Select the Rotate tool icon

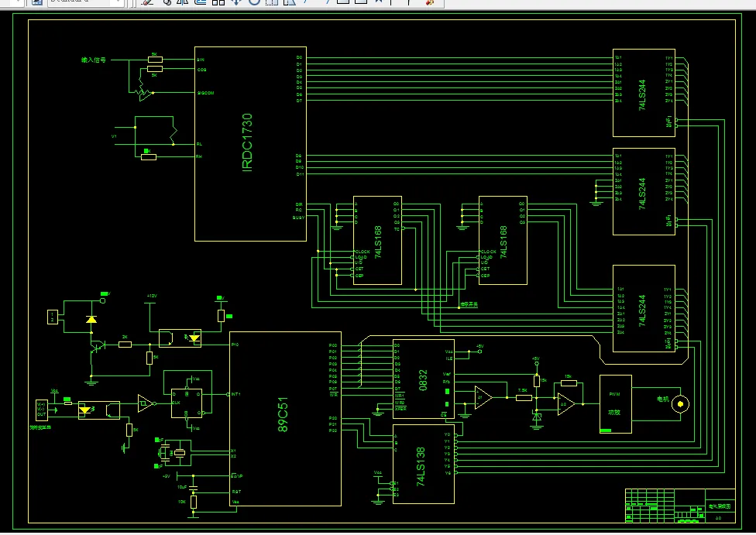[x=254, y=2]
